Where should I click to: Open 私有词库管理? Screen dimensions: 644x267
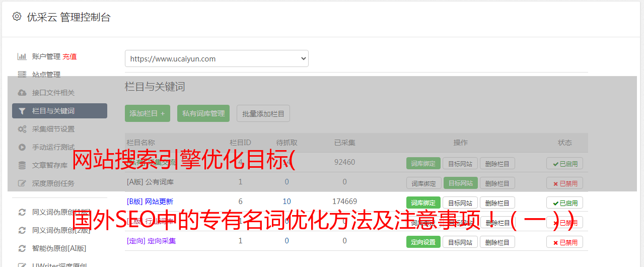click(203, 113)
